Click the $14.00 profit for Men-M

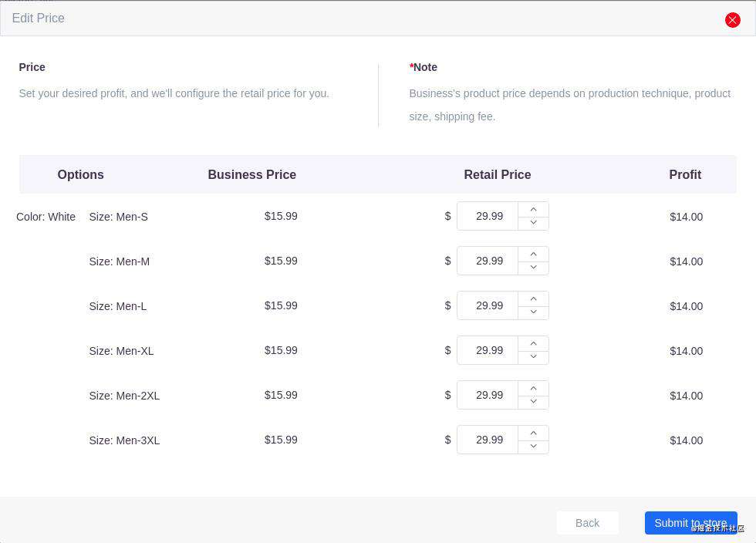coord(686,261)
